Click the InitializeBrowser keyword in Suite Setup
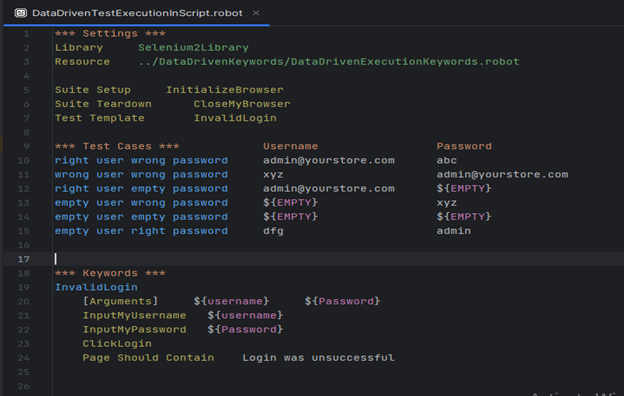Image resolution: width=624 pixels, height=396 pixels. [225, 90]
